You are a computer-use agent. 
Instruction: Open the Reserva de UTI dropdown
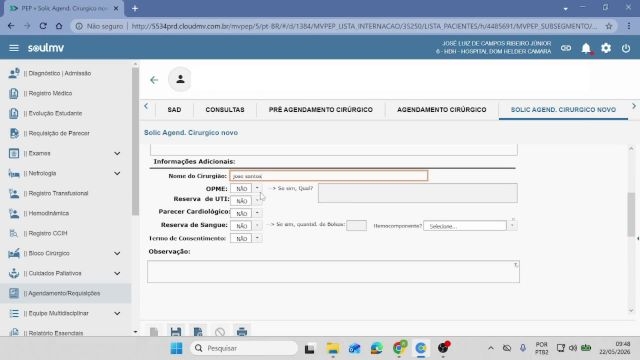coord(257,200)
